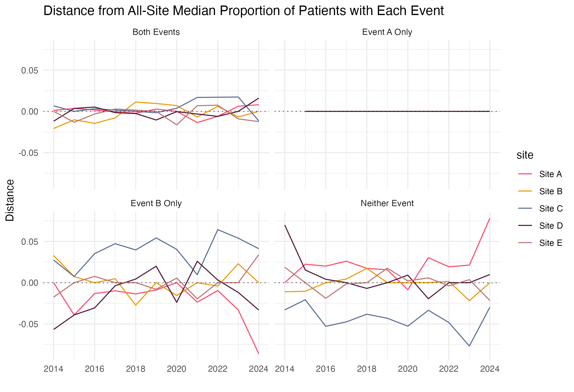Viewport: 574px width, 392px height.
Task: Click the Site B legend color line
Action: (525, 191)
